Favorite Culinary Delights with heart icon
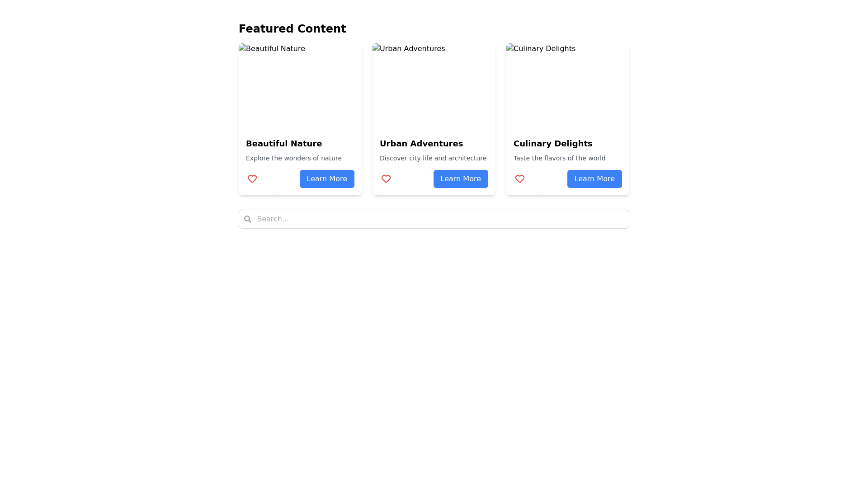Viewport: 868px width, 488px height. [520, 179]
